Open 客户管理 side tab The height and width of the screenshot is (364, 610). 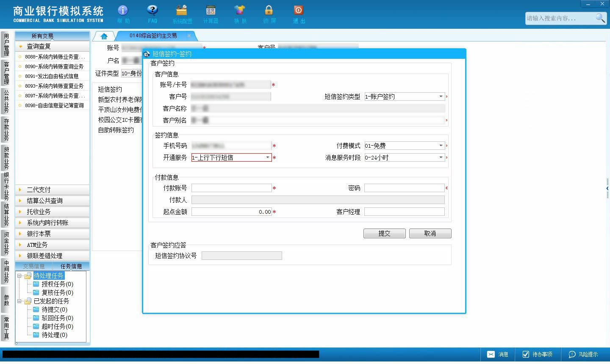[x=6, y=73]
